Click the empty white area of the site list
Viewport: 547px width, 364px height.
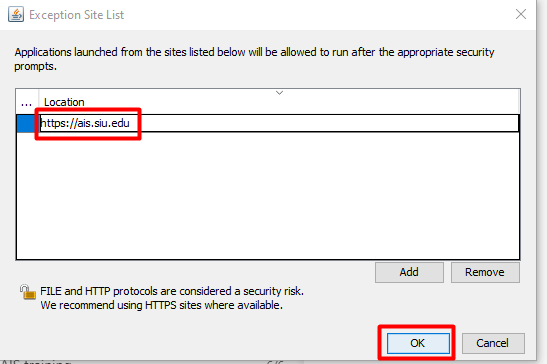268,195
